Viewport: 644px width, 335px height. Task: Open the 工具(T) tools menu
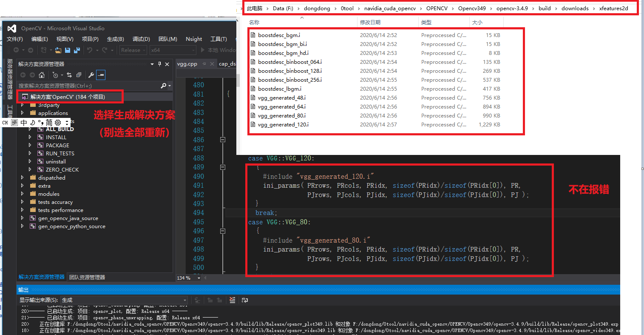(x=218, y=39)
